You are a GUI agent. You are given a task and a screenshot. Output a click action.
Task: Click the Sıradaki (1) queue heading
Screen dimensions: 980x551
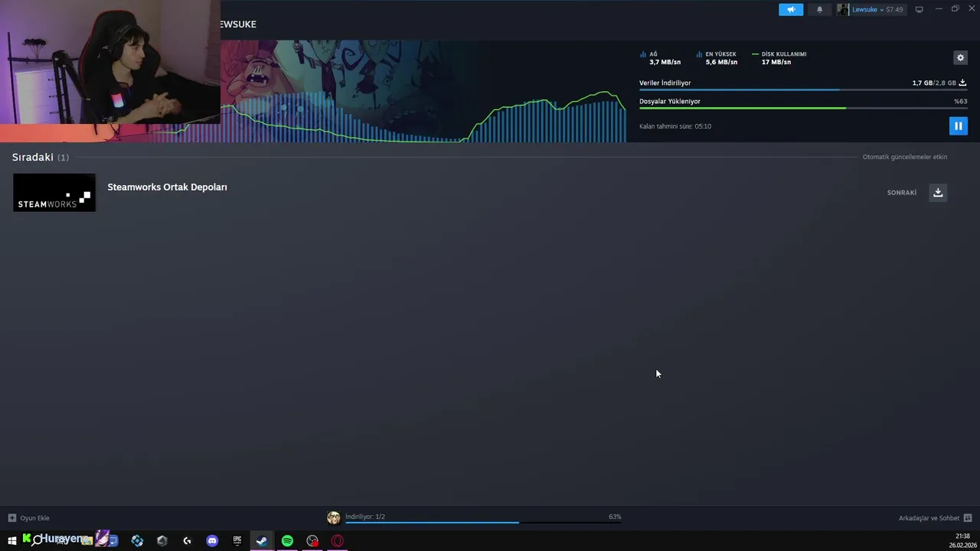pos(41,157)
